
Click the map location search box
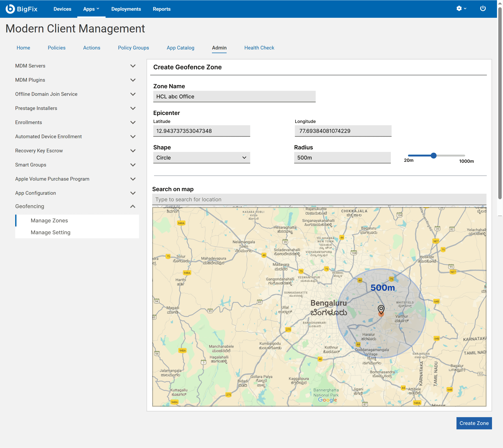click(x=319, y=200)
